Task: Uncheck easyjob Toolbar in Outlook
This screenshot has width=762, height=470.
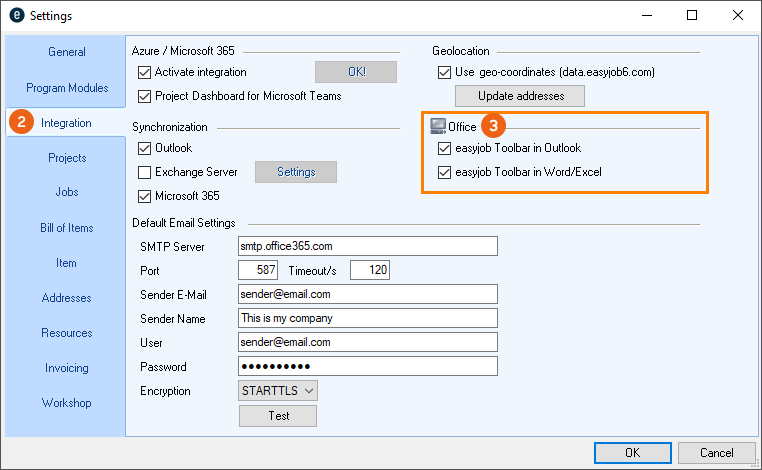Action: [x=445, y=148]
